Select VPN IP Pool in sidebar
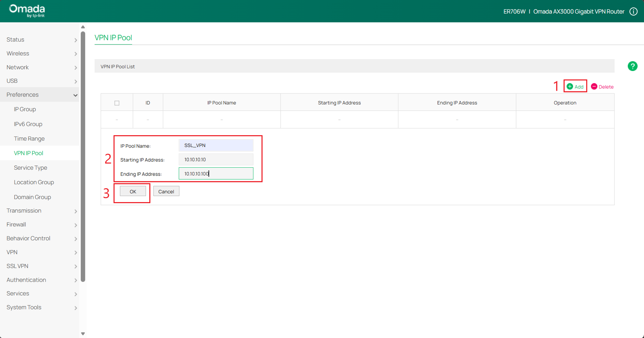The image size is (644, 338). [x=29, y=153]
